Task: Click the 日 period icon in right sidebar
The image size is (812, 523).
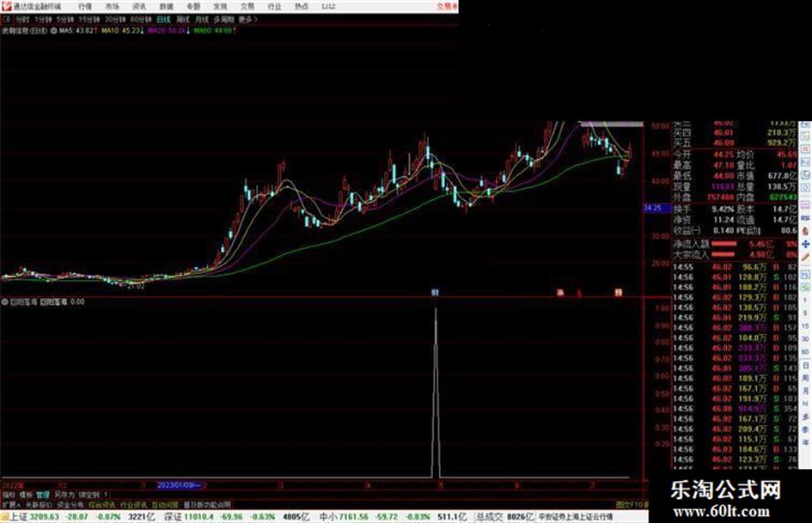Action: (805, 365)
